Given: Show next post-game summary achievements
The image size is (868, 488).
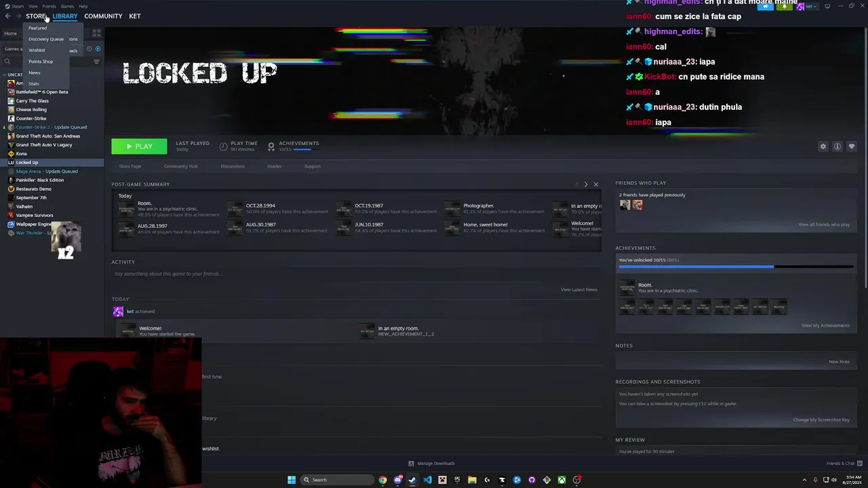Looking at the screenshot, I should click(586, 184).
